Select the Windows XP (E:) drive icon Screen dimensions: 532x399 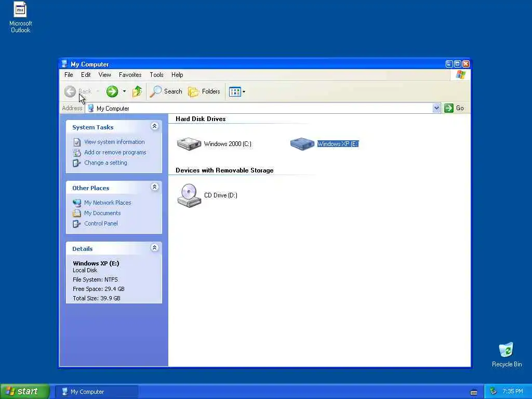click(x=302, y=144)
